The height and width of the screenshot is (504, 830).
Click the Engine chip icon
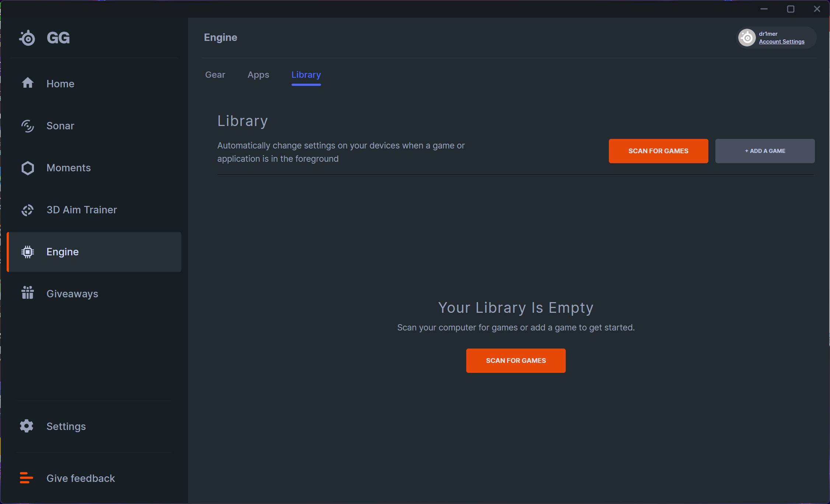pyautogui.click(x=28, y=252)
